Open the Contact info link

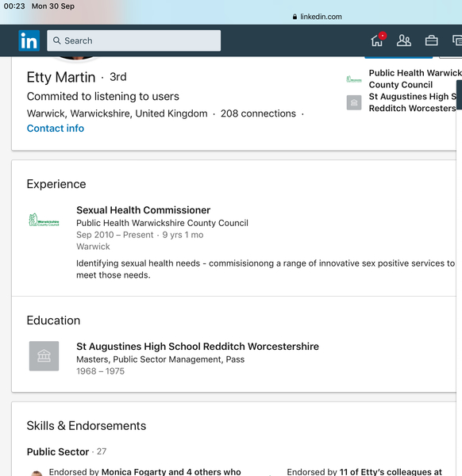[56, 128]
